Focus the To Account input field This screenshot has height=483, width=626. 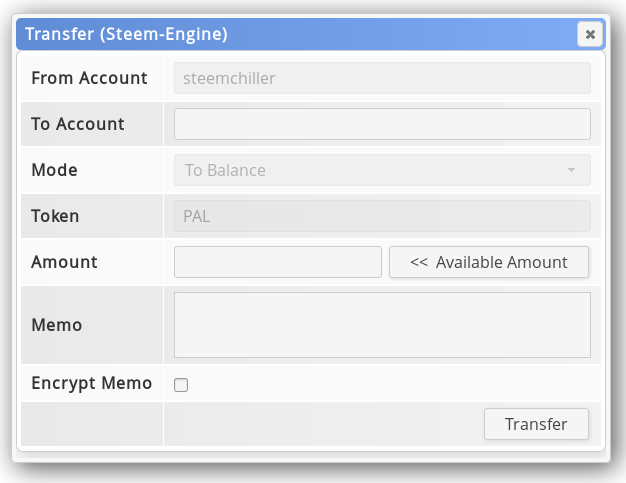point(382,124)
